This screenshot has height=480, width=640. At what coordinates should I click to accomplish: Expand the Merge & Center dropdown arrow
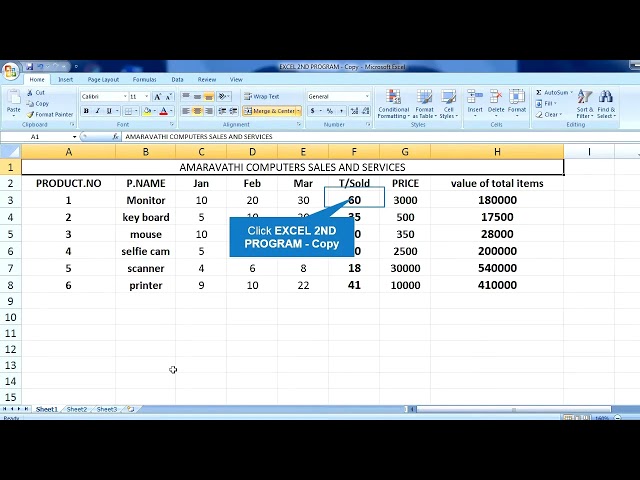tap(298, 111)
